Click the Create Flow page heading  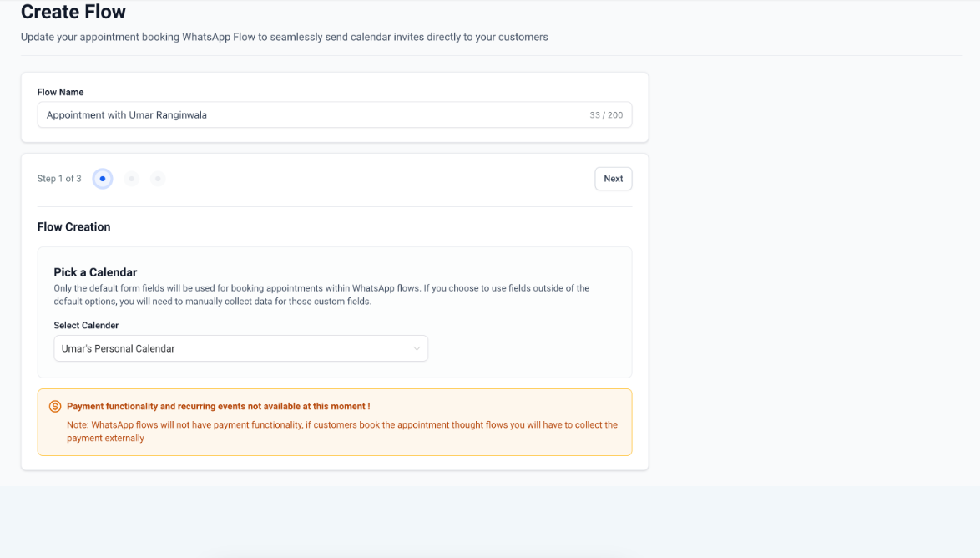click(x=73, y=12)
